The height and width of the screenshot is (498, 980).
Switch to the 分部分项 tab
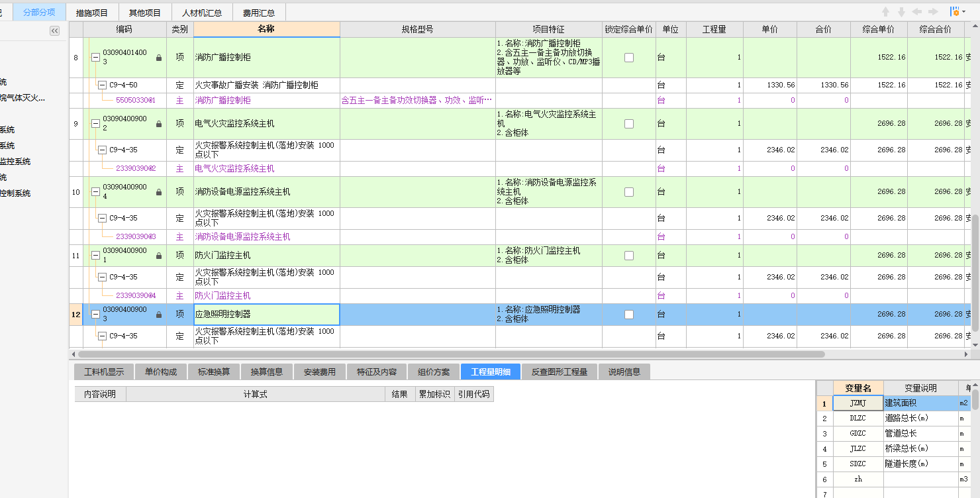(39, 12)
